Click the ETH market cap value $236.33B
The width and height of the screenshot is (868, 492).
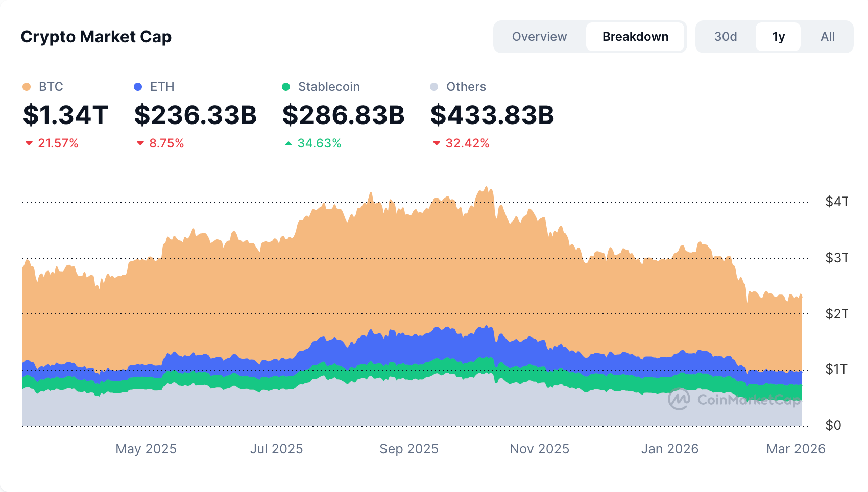tap(196, 115)
